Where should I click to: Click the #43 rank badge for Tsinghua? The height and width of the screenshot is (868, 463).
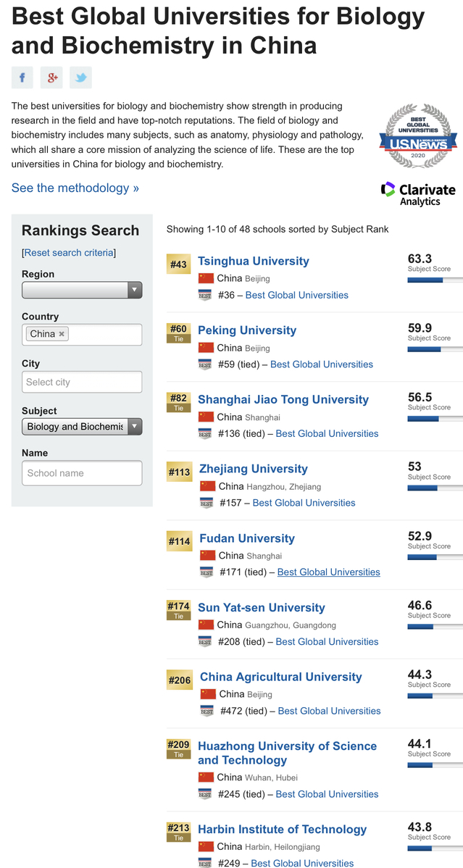178,264
